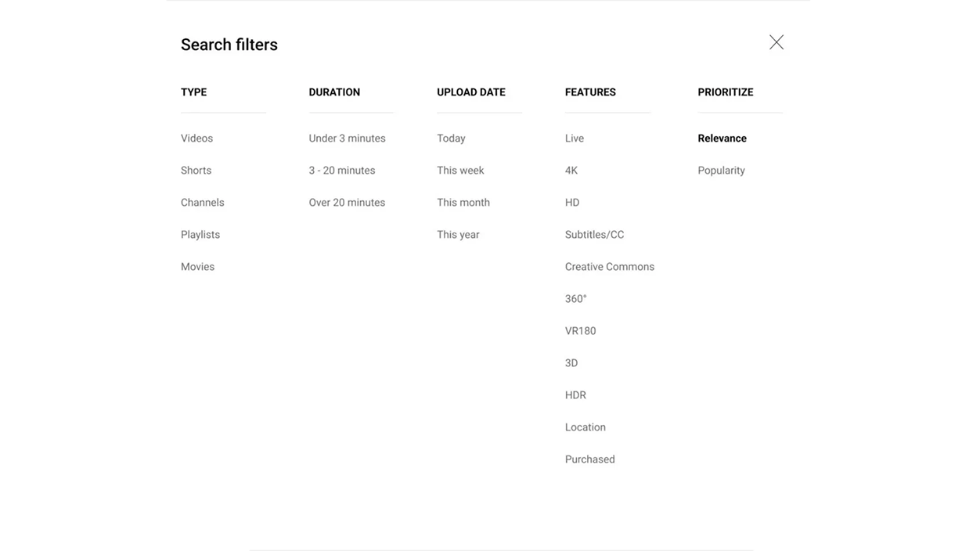Filter videos over 20 minutes long
Screen dimensions: 980x551
coord(347,201)
